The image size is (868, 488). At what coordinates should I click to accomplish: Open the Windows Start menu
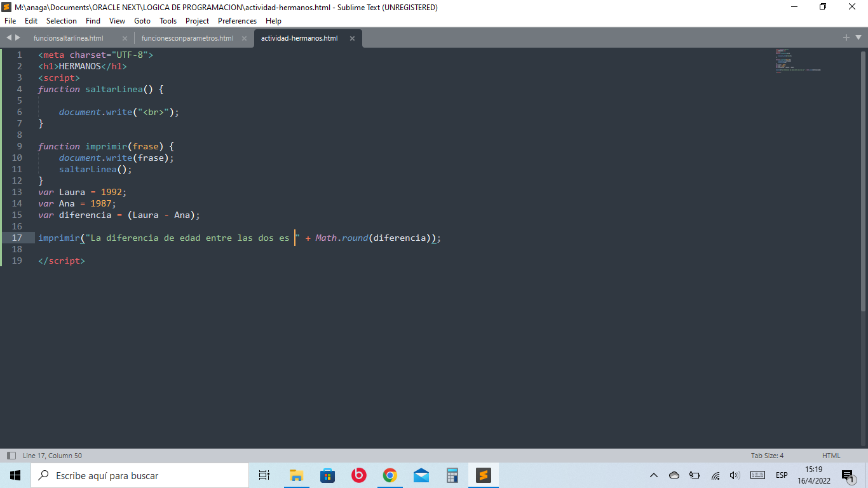pos(15,475)
